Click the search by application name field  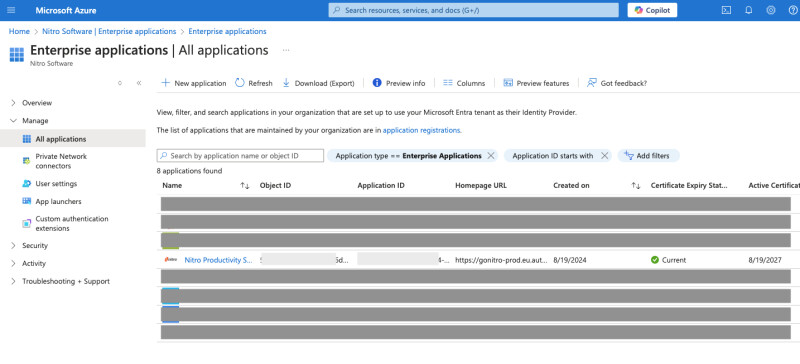coord(240,156)
